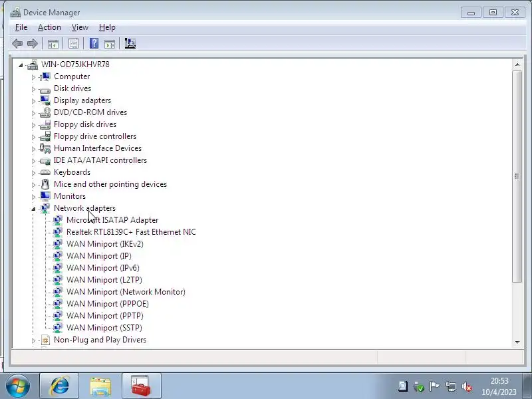Click the IDE ATA/ATAPI controllers icon
This screenshot has width=532, height=399.
[45, 160]
